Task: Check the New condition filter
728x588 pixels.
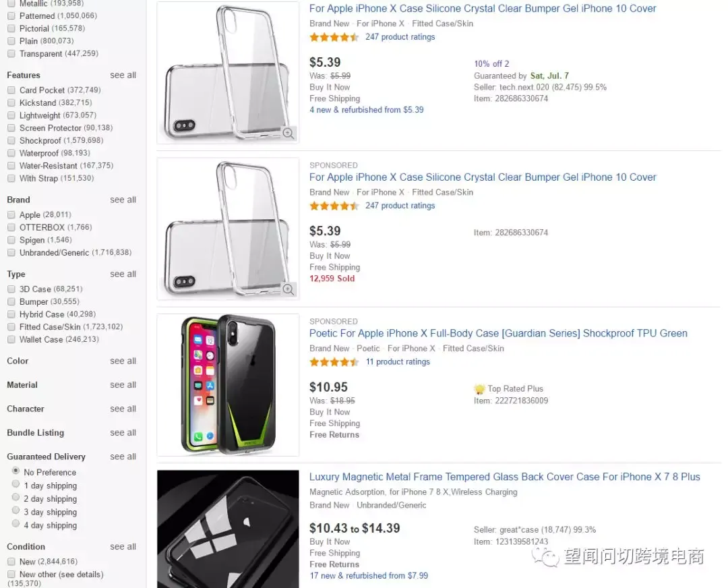Action: coord(11,562)
